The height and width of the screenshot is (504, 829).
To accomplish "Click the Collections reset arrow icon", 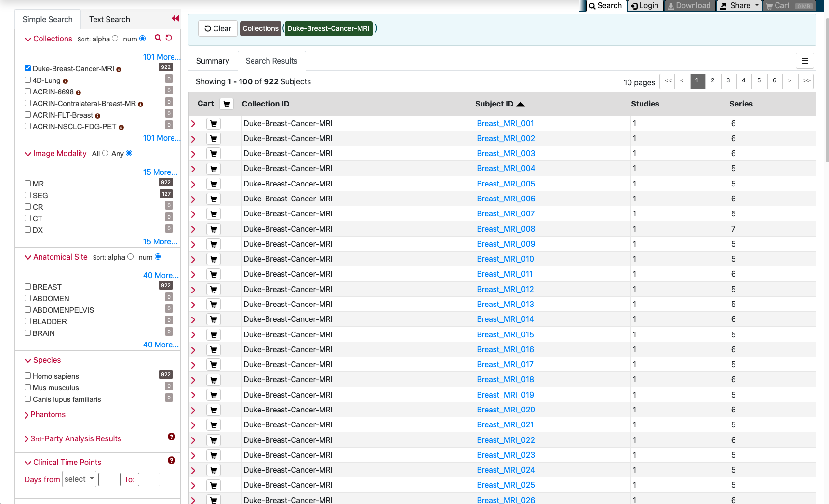I will point(169,38).
